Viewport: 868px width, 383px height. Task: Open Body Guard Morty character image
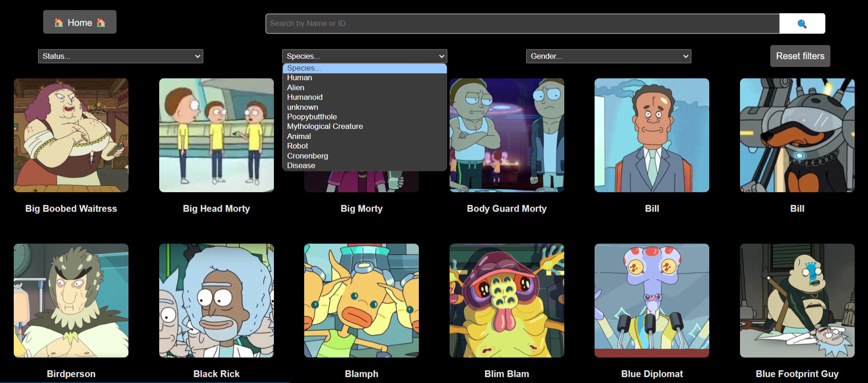pos(507,135)
